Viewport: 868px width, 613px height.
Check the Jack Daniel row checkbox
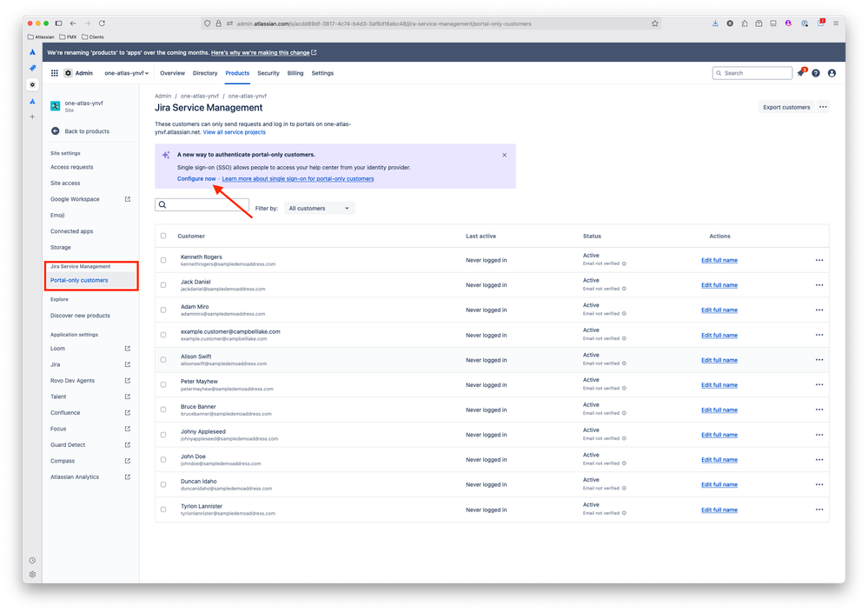point(163,285)
